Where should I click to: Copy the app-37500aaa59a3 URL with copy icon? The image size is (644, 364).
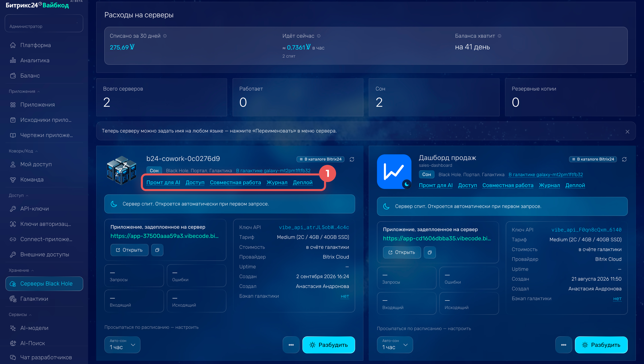[157, 250]
